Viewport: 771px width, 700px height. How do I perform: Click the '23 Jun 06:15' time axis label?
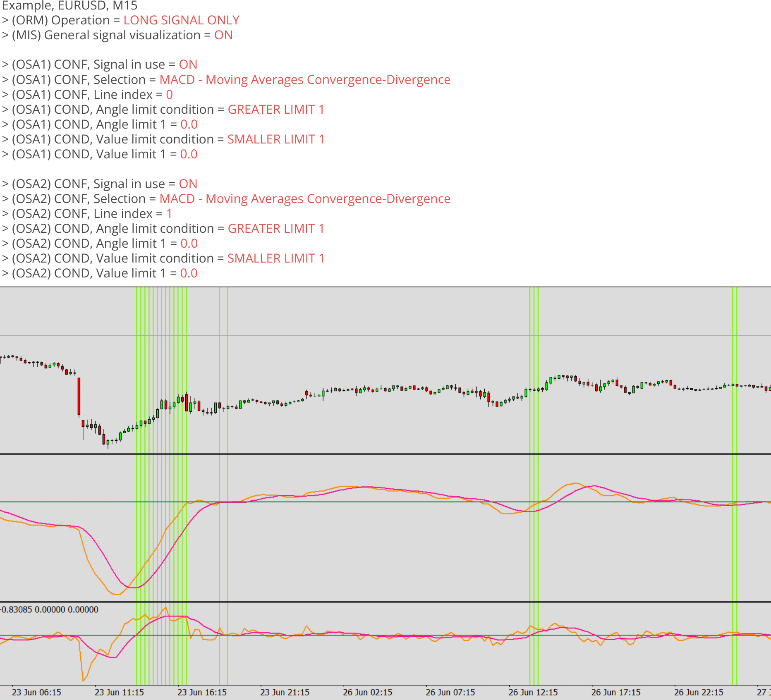pyautogui.click(x=36, y=692)
